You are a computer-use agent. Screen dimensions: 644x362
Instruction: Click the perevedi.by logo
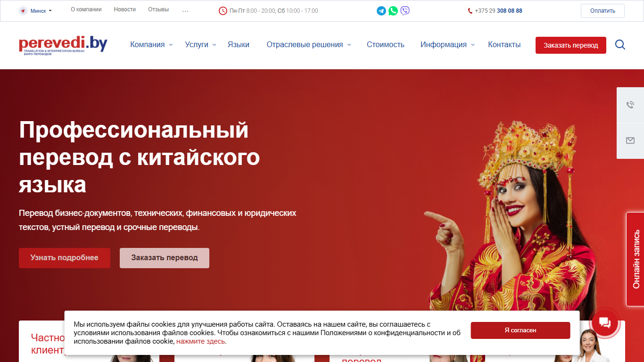63,45
